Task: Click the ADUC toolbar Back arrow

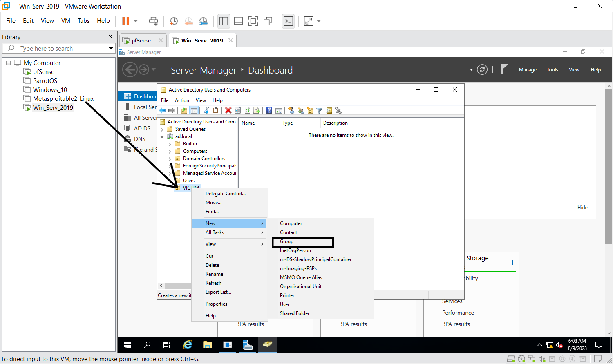Action: pyautogui.click(x=162, y=110)
